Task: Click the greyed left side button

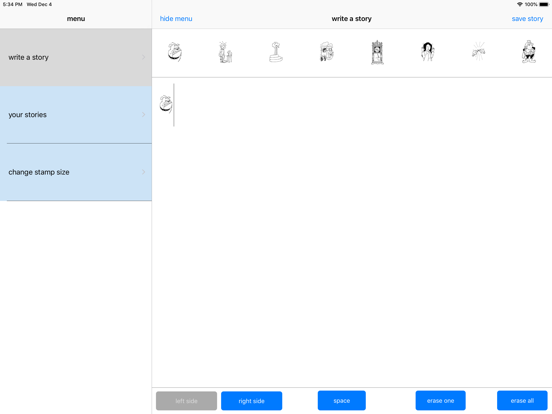Action: (x=186, y=401)
